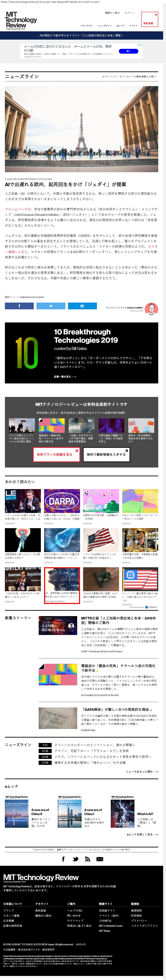Open footer Twitter follow icon
This screenshot has height=980, width=166.
point(75,859)
